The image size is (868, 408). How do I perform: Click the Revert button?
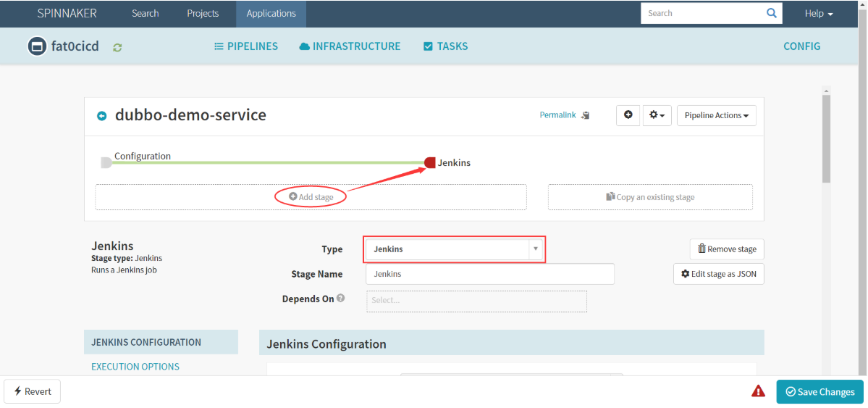[32, 391]
